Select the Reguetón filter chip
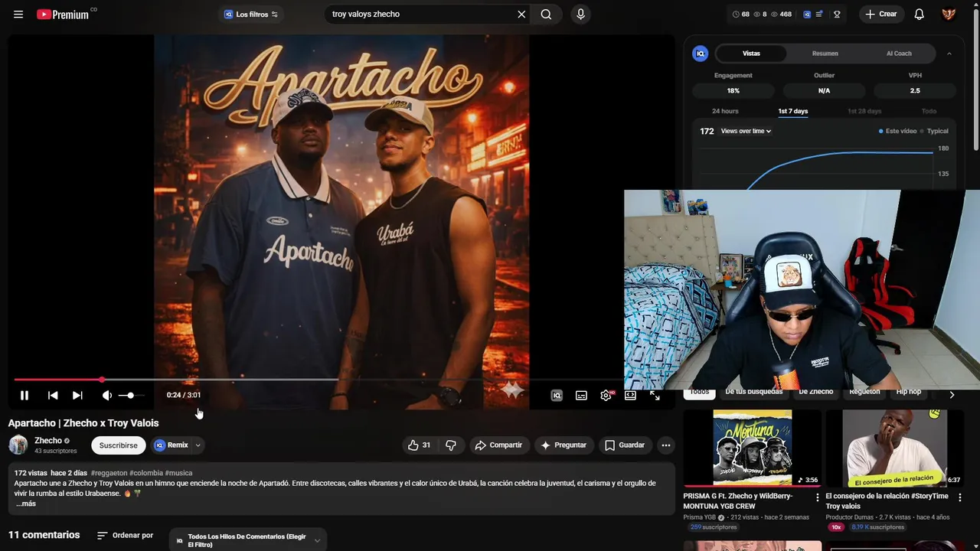Viewport: 980px width, 551px height. (x=864, y=393)
